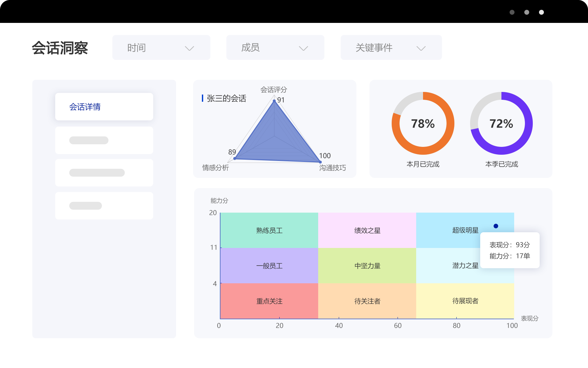
Task: Click the 中坚力量 light green cell
Action: pos(367,266)
